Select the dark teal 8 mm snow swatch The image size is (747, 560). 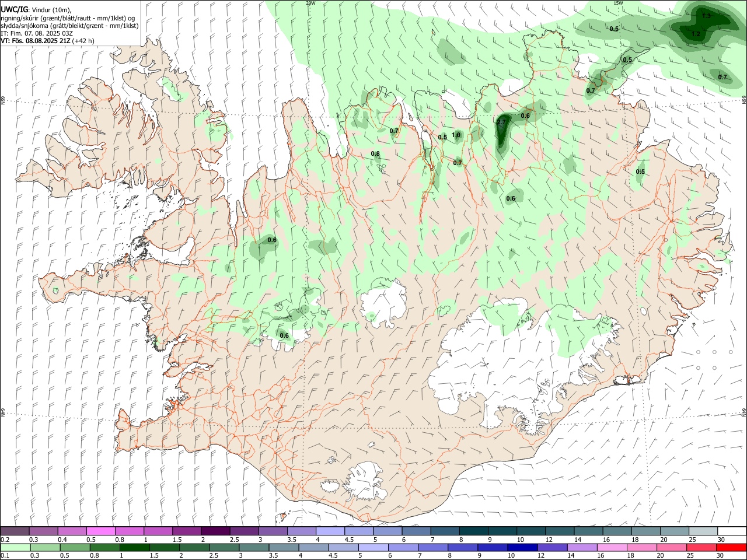[x=473, y=531]
